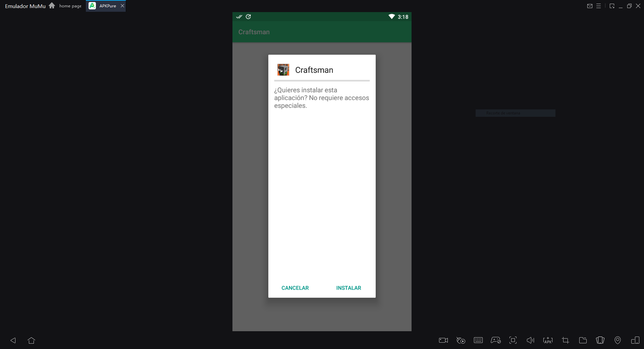The image size is (644, 349).
Task: Rotate the screen with the phone rotation icon
Action: pyautogui.click(x=600, y=340)
